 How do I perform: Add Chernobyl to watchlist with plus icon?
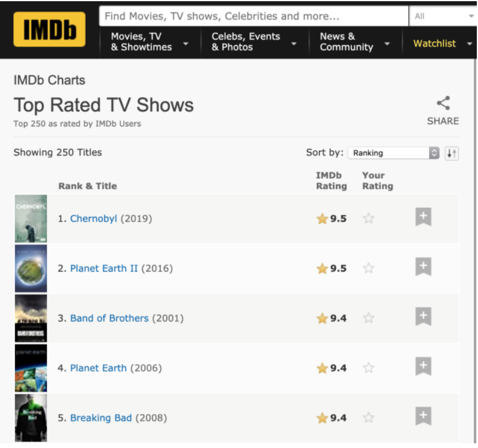click(423, 217)
